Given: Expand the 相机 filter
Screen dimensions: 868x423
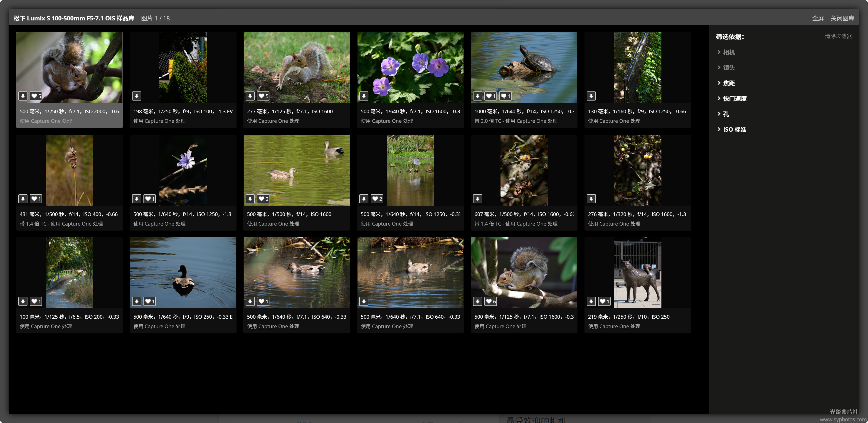Looking at the screenshot, I should tap(726, 52).
